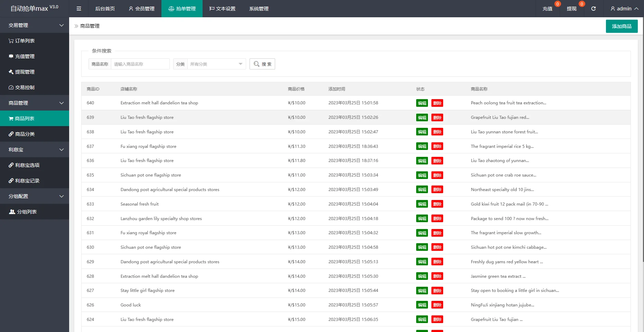Click the red delete button for product 640
The image size is (644, 332).
click(437, 103)
